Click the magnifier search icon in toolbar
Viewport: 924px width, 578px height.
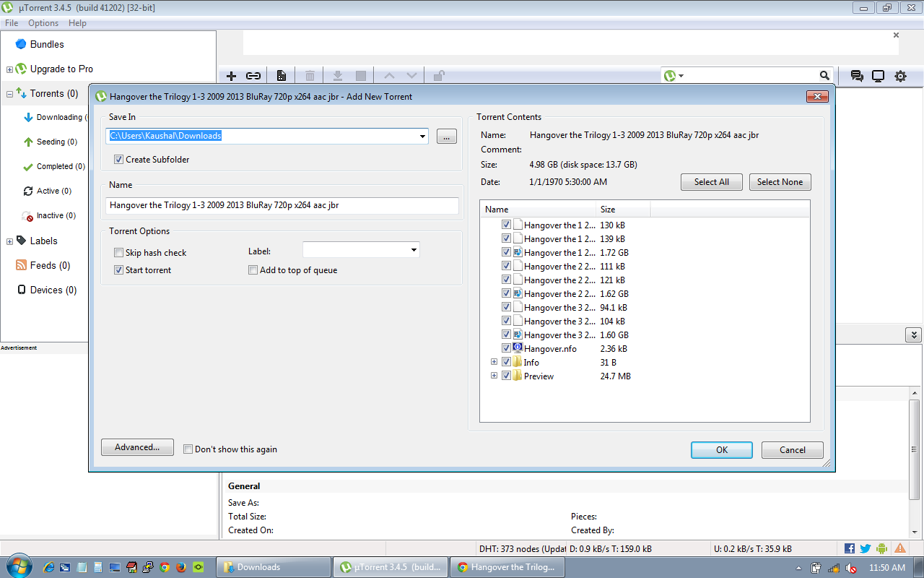click(x=824, y=75)
